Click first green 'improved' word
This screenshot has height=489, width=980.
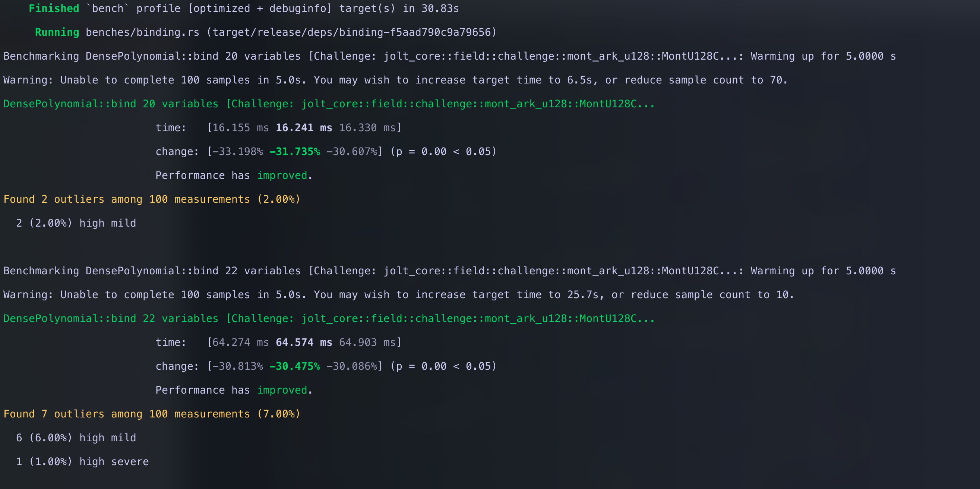click(x=282, y=176)
